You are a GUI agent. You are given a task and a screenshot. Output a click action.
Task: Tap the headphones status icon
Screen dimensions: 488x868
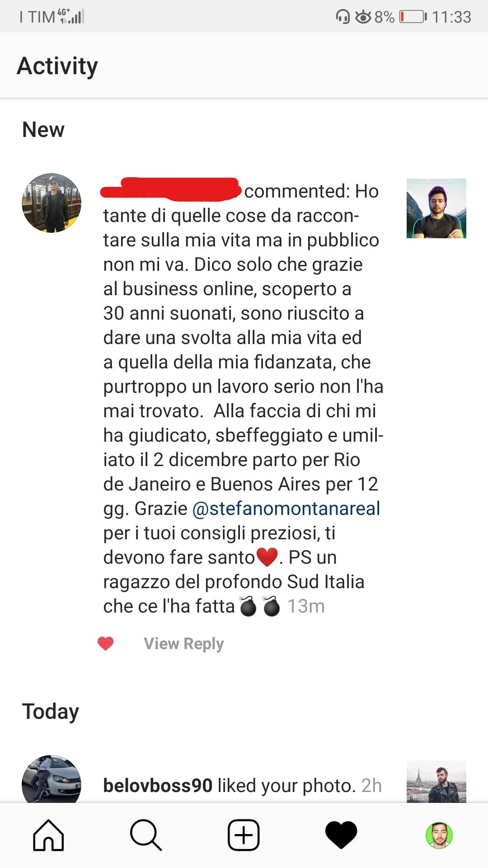point(343,17)
